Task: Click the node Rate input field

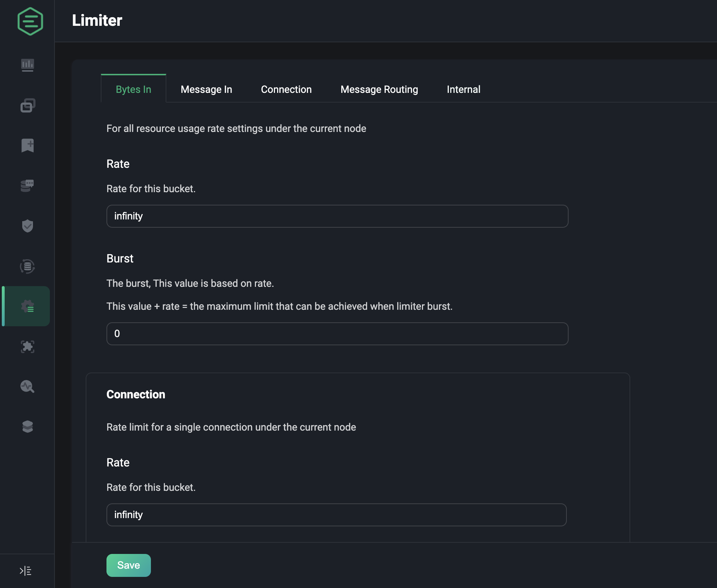Action: point(337,216)
